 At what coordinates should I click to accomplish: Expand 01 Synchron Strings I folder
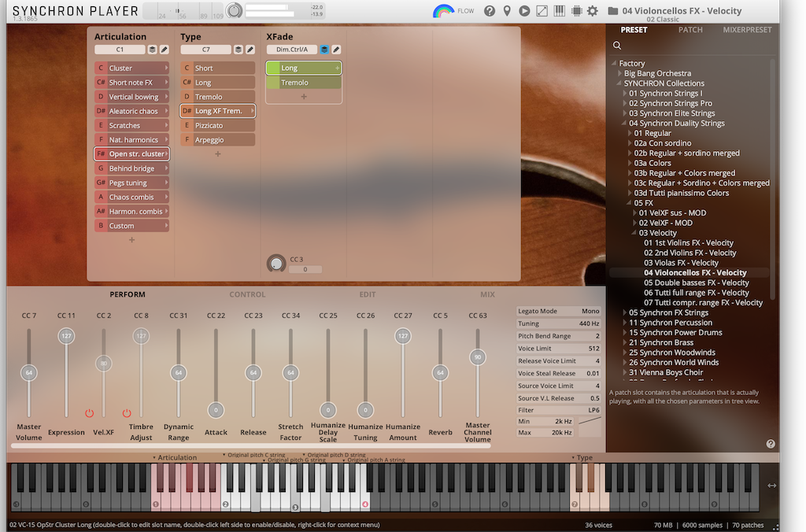pyautogui.click(x=624, y=94)
